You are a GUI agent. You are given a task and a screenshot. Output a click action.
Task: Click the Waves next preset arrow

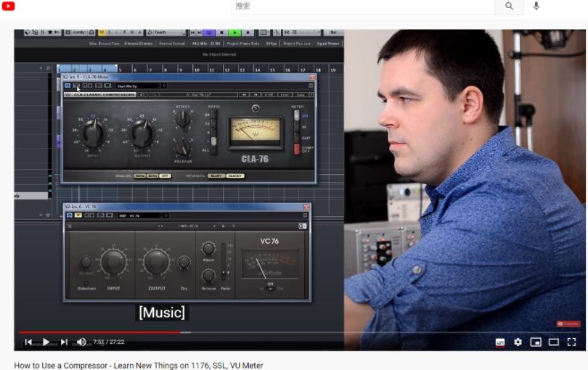coord(256,95)
